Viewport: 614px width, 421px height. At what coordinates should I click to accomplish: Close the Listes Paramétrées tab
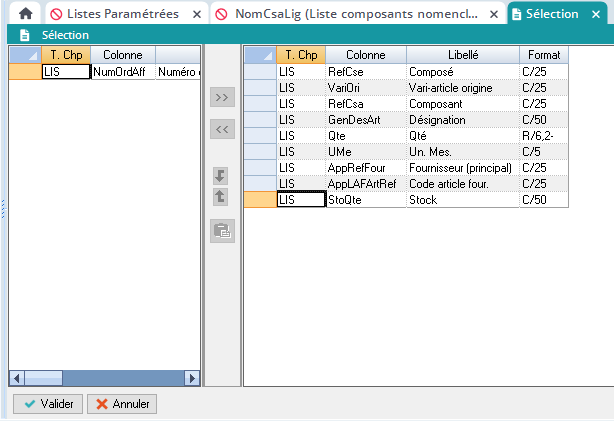pos(196,14)
